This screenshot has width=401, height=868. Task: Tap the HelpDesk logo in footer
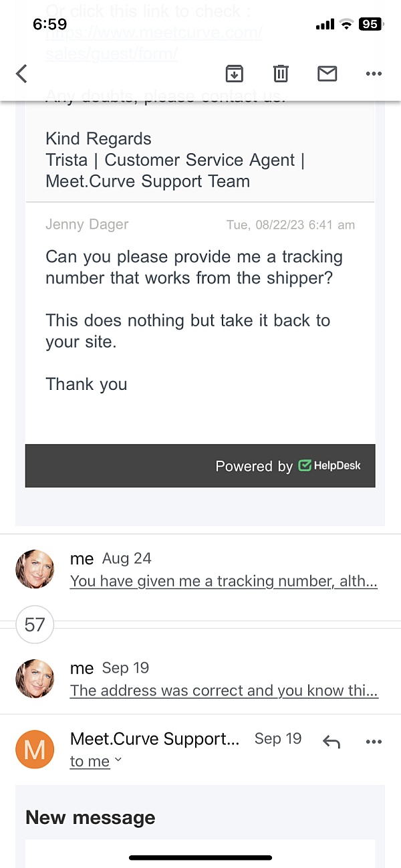click(330, 465)
